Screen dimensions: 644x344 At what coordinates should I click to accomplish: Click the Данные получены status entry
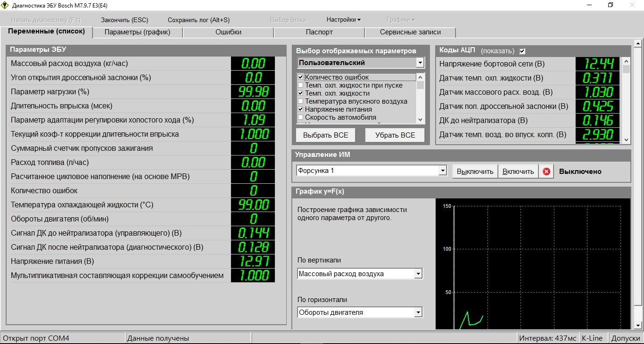pyautogui.click(x=188, y=338)
